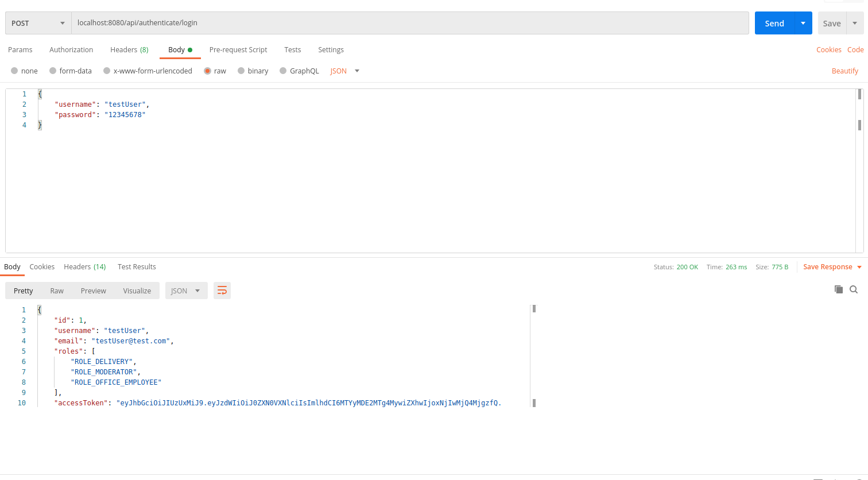Click the "email": "testUser@test.com" response line
Screen dimensions: 868x480
click(114, 341)
